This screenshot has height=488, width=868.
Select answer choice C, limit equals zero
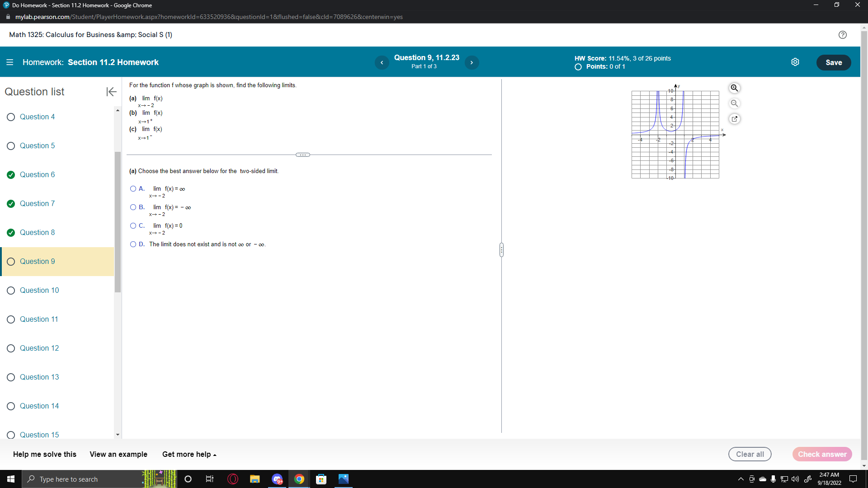(132, 225)
